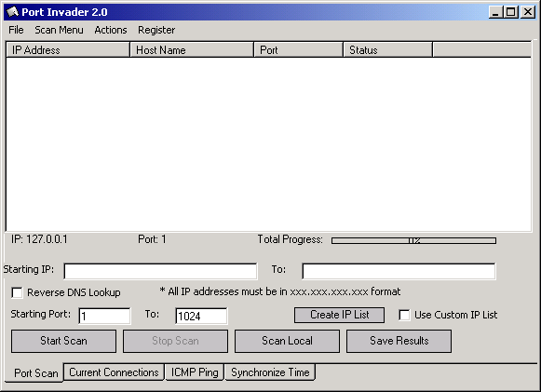Click the Status column header
Screen dimensions: 541x392
point(387,50)
